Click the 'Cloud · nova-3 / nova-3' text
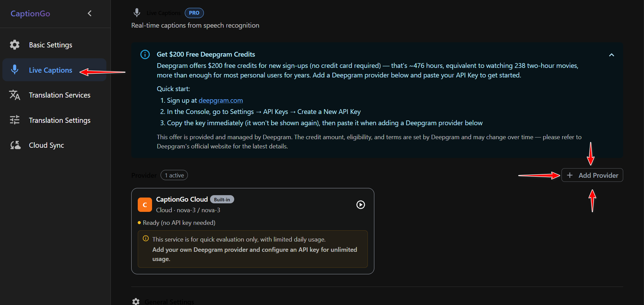The image size is (644, 305). 188,210
